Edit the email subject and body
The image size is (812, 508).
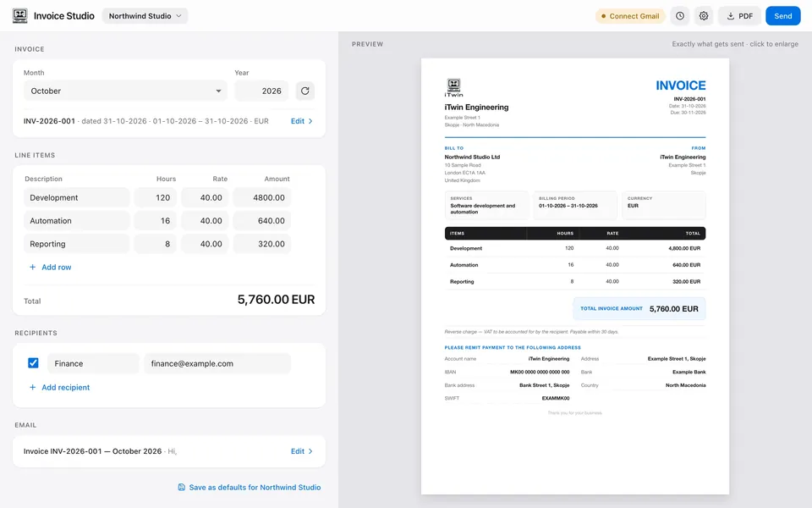[301, 451]
